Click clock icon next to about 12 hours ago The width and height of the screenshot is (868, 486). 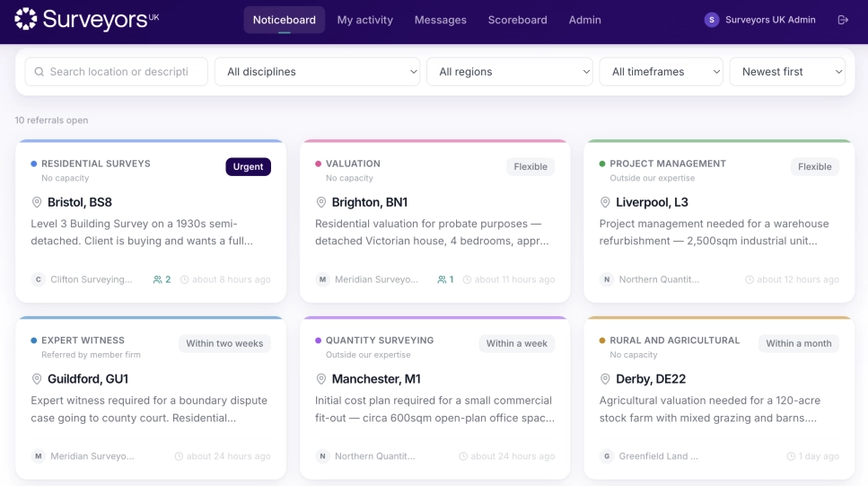(x=750, y=279)
